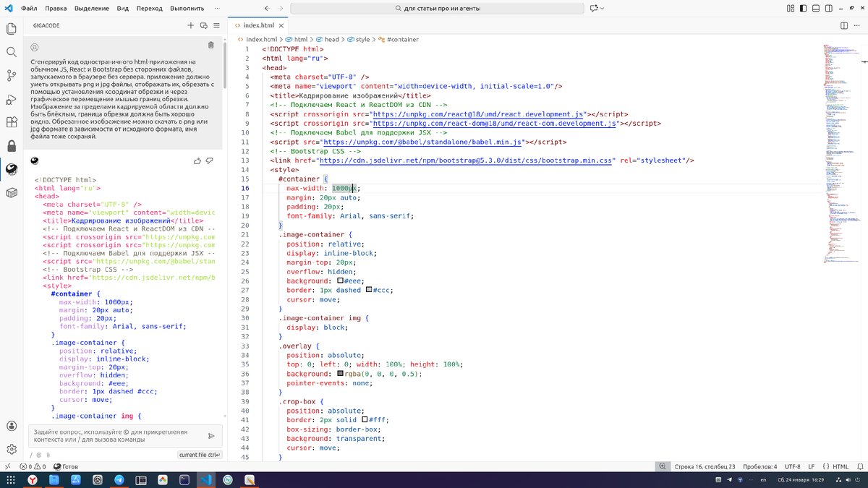Click the send arrow in chat input

[211, 436]
